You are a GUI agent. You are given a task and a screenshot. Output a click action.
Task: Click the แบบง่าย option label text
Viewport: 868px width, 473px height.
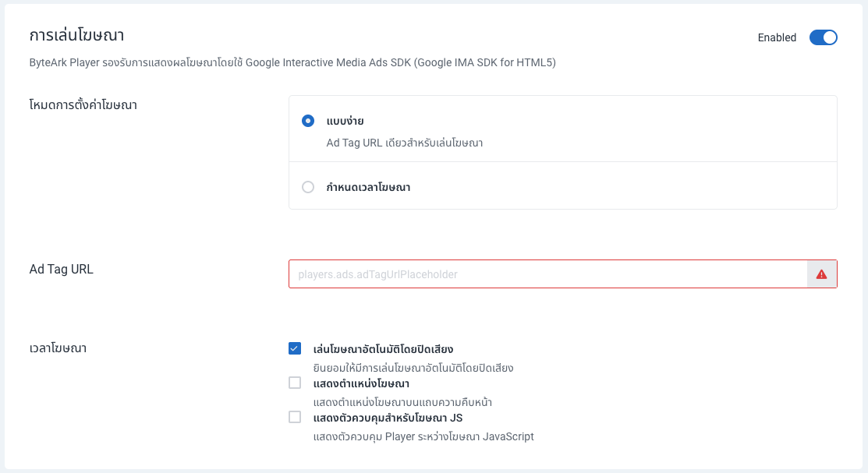coord(345,121)
